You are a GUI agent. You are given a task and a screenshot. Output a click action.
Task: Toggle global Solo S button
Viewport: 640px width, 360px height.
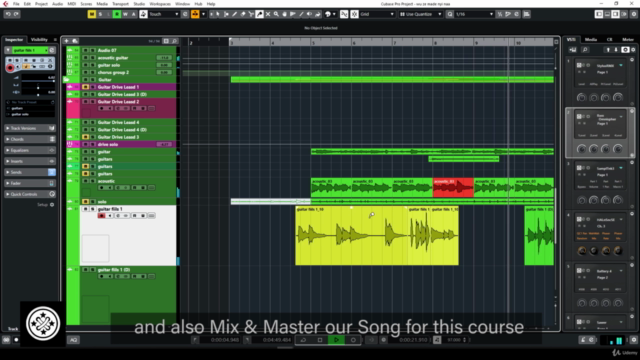pyautogui.click(x=100, y=14)
